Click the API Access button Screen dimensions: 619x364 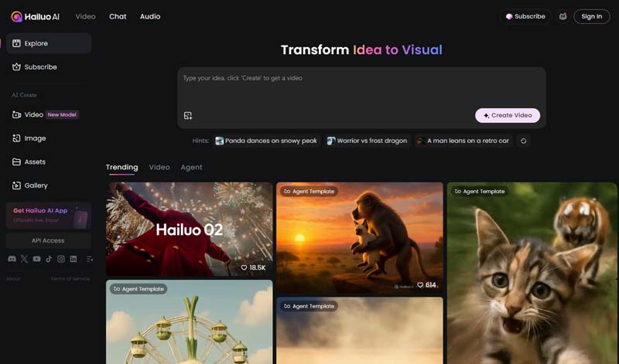(49, 240)
